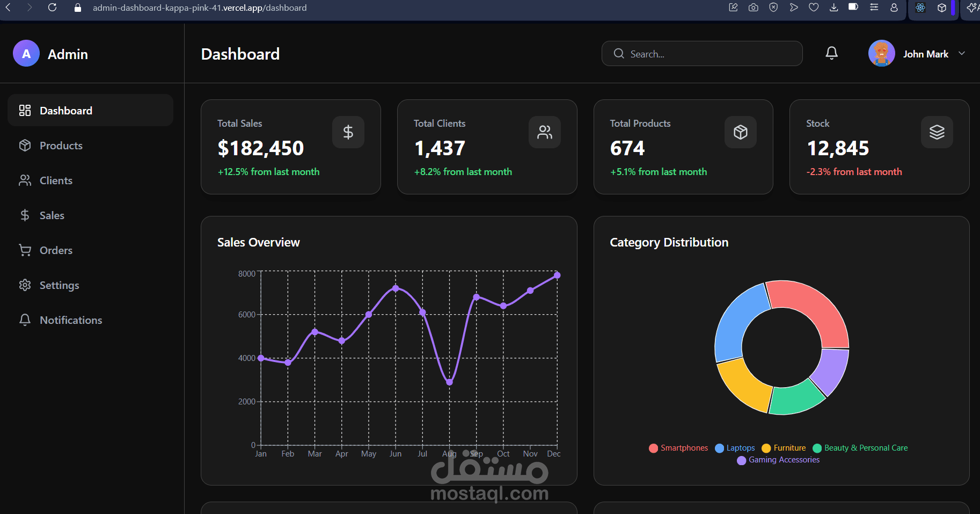
Task: Click the notification bell in the top bar
Action: click(831, 53)
